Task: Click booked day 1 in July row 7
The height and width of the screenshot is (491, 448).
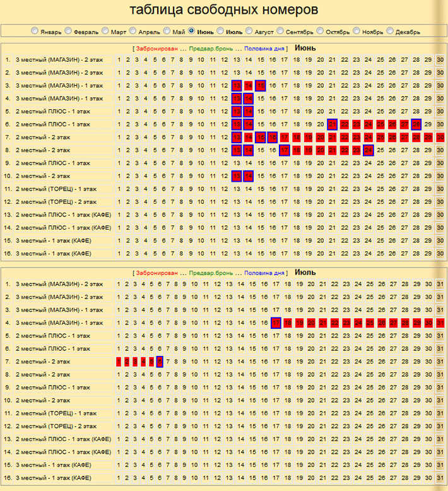Action: tap(119, 362)
